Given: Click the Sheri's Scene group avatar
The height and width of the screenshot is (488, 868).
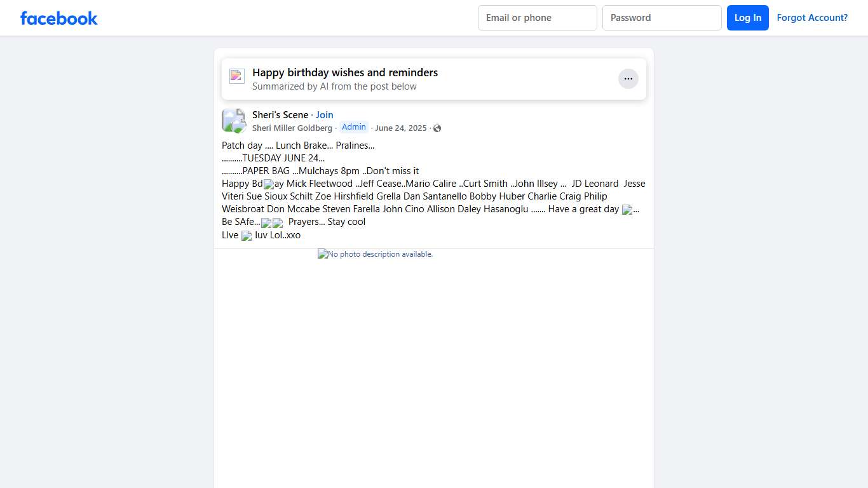Looking at the screenshot, I should pos(233,120).
